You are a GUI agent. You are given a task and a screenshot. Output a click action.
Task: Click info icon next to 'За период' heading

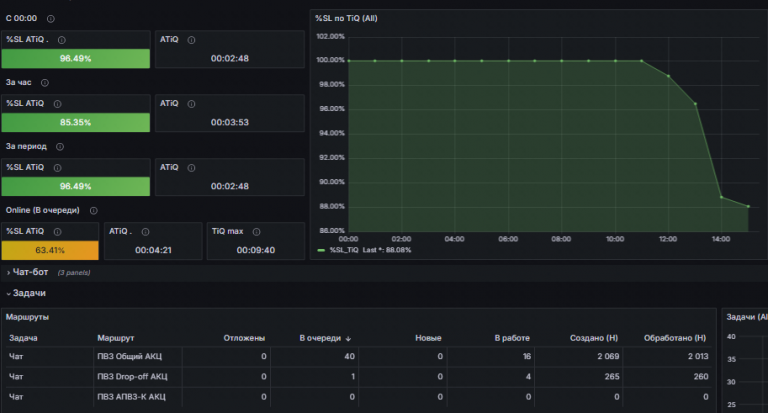point(60,146)
